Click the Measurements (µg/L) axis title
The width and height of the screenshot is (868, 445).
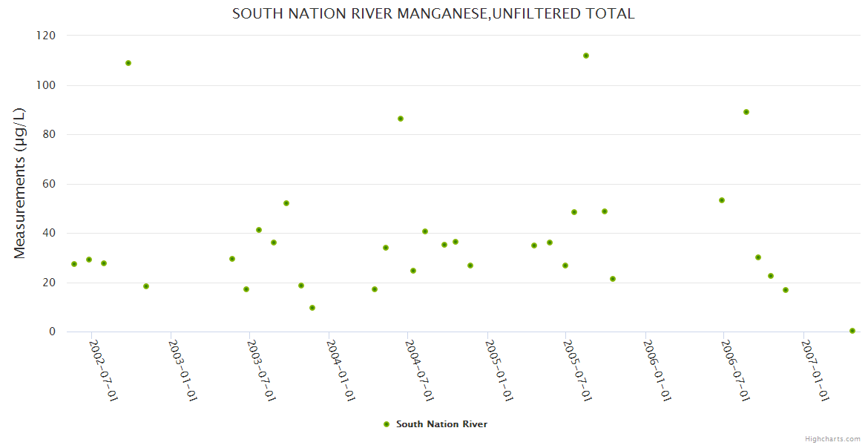tap(20, 183)
